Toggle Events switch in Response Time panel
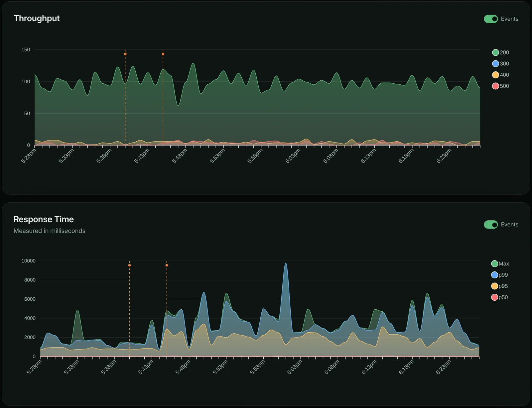Screen dimensions: 532x408 tap(491, 225)
